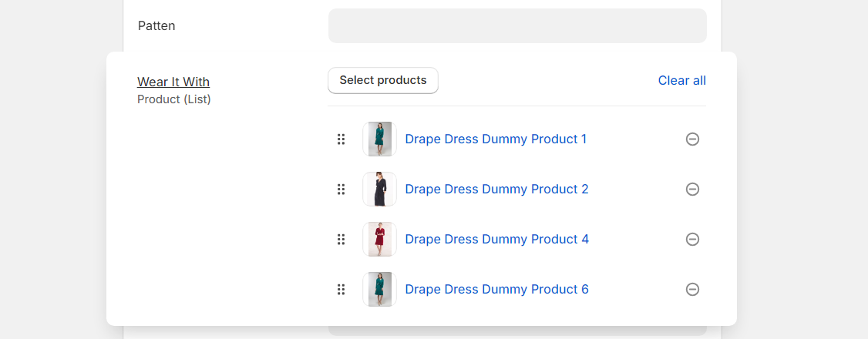Click drag handle for Dummy Product 2
The height and width of the screenshot is (339, 868).
coord(341,189)
